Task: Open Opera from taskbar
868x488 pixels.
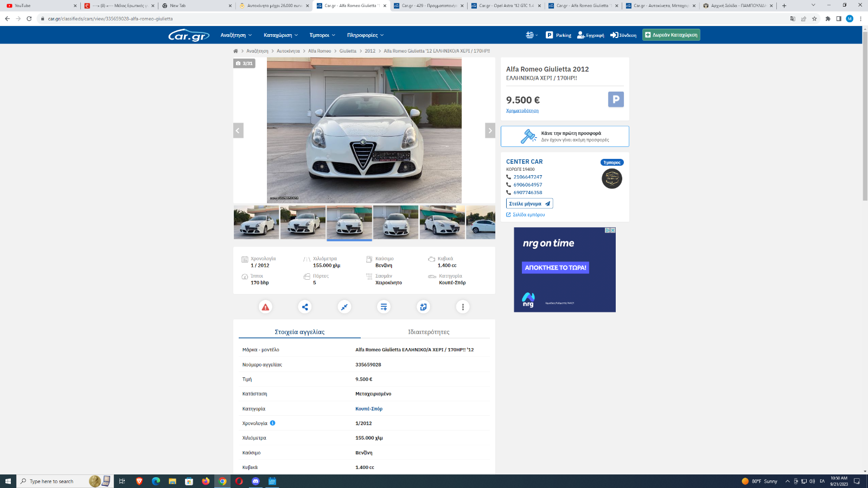Action: pos(239,481)
